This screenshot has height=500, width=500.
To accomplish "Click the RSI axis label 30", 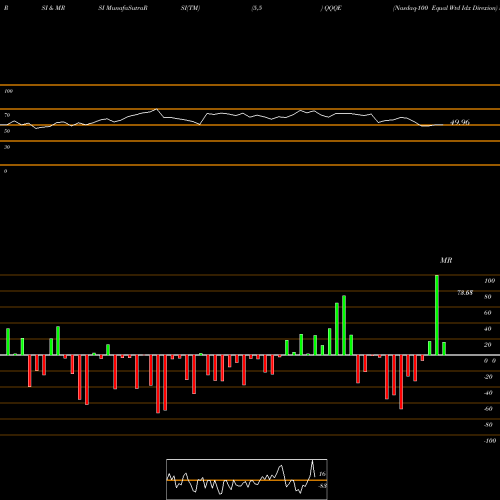I will point(7,147).
